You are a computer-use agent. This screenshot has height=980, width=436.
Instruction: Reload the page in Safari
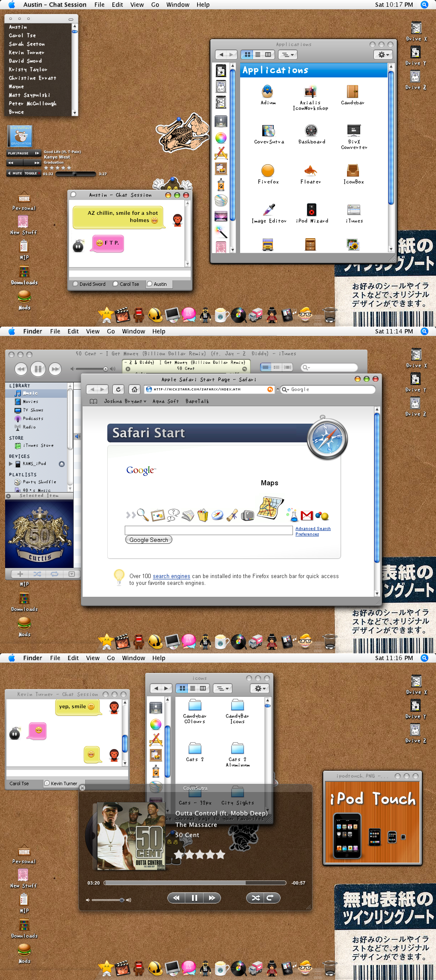pos(118,389)
